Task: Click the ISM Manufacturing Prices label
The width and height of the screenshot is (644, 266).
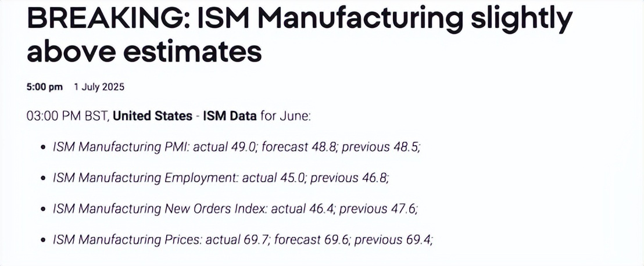Action: click(x=127, y=240)
